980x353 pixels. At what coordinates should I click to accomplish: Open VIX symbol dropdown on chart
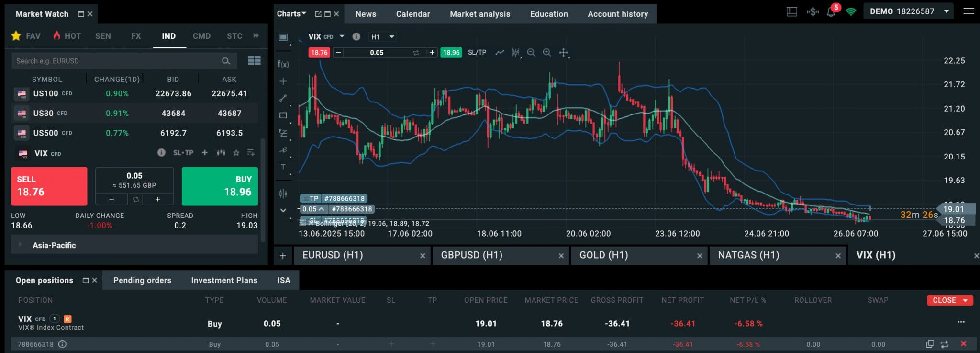pyautogui.click(x=342, y=36)
